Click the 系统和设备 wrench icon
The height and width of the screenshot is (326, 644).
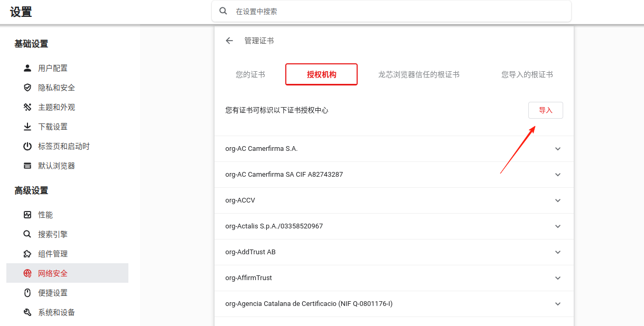pyautogui.click(x=27, y=312)
